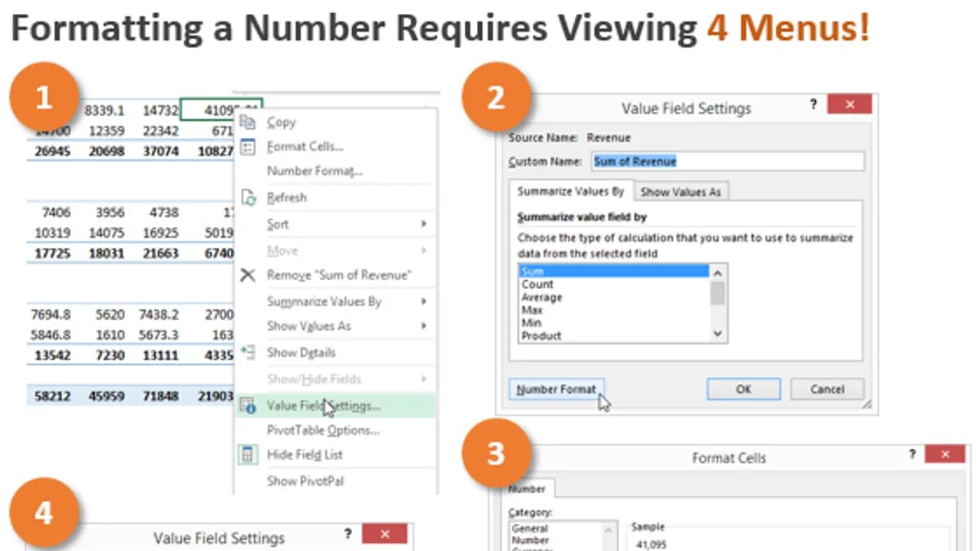Click the Hide Field List icon
This screenshot has height=551, width=980.
(248, 455)
